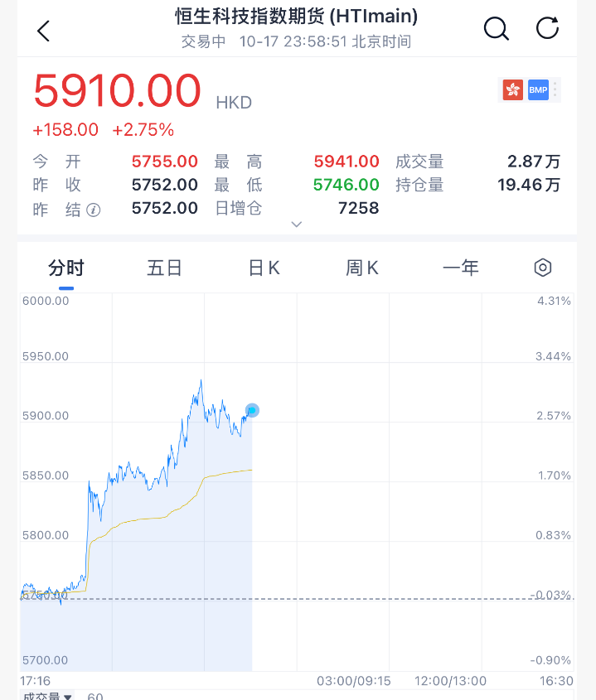
Task: Tap the blue current-price dot on chart
Action: pos(252,410)
